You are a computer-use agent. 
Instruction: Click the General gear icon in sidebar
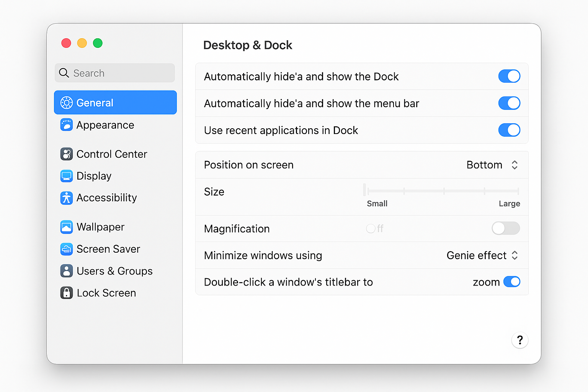66,103
